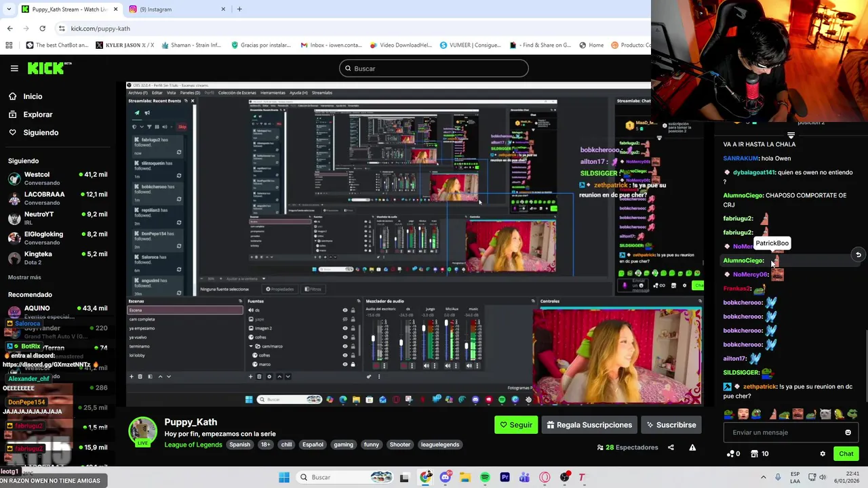The width and height of the screenshot is (868, 488).
Task: Open the recommended AQUINO channel
Action: pyautogui.click(x=57, y=312)
